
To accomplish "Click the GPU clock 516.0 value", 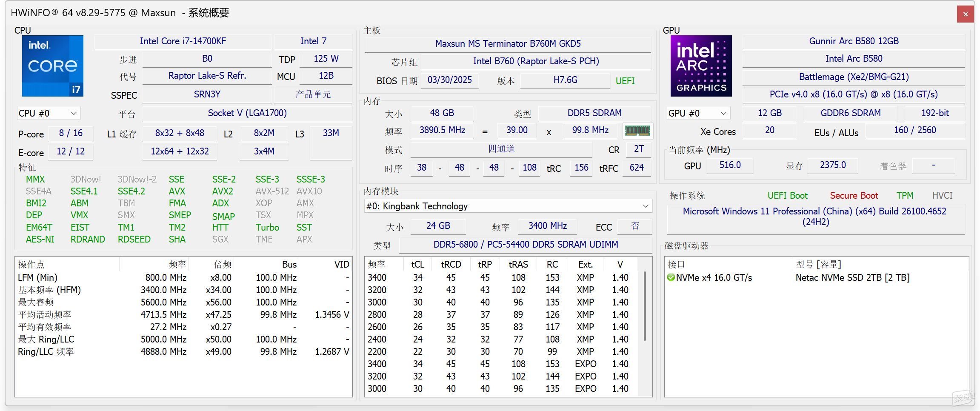I will point(730,165).
